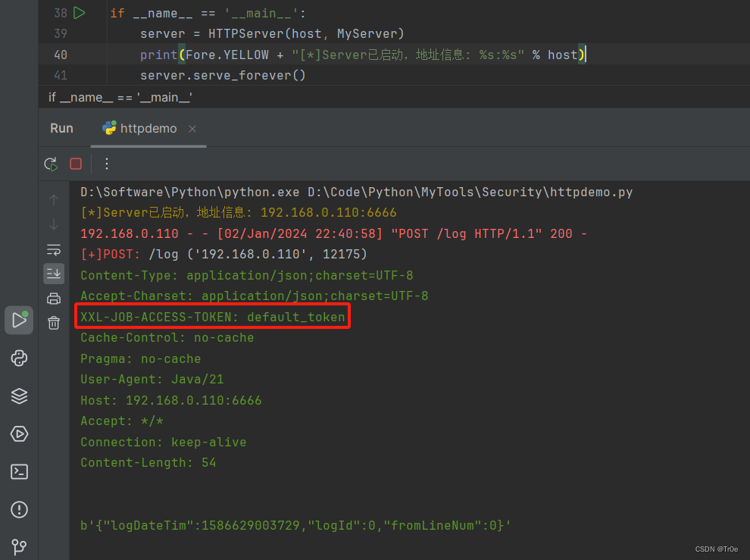This screenshot has width=750, height=560.
Task: Open the Terminal tool window
Action: click(19, 472)
